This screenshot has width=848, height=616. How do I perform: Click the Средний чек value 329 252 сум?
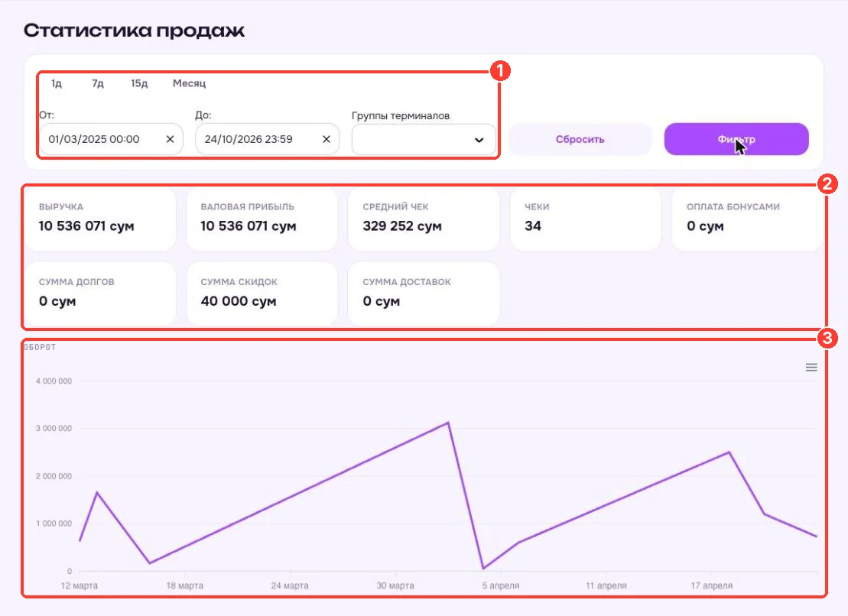[x=402, y=226]
